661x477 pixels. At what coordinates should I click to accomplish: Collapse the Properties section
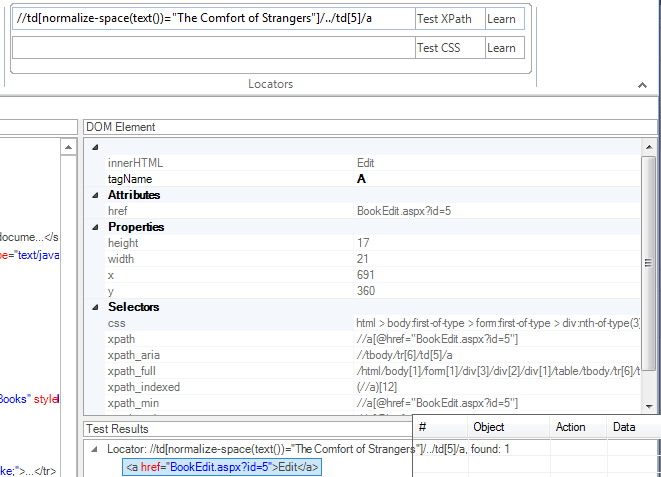point(94,227)
